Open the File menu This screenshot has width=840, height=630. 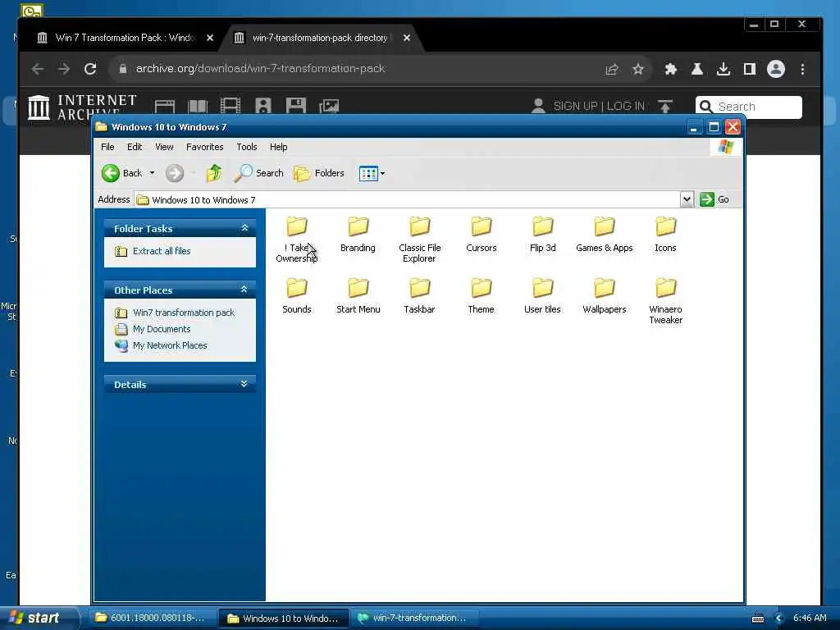(107, 147)
